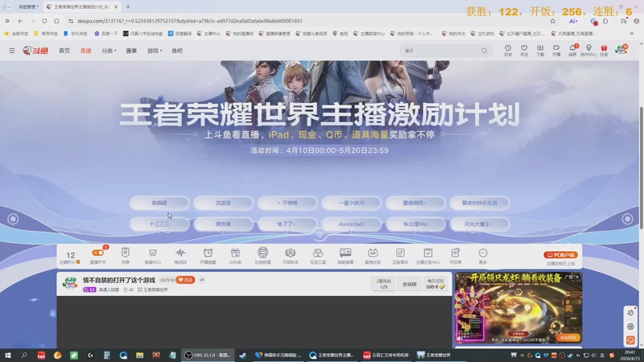The width and height of the screenshot is (644, 362).
Task: Bookmark the page using the address bar star icon
Action: [x=553, y=21]
